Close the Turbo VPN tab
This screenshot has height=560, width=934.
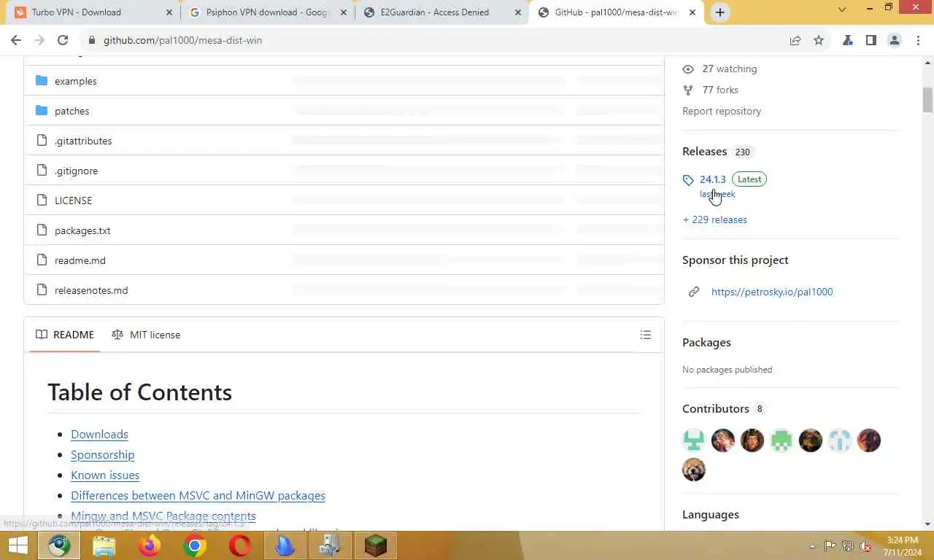click(169, 12)
